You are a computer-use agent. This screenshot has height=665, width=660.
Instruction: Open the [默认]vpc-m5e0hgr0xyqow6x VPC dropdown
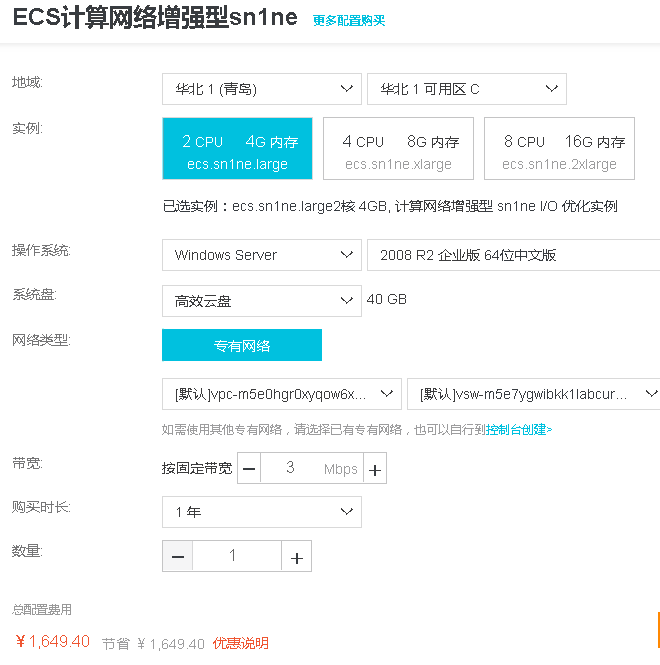(x=282, y=394)
